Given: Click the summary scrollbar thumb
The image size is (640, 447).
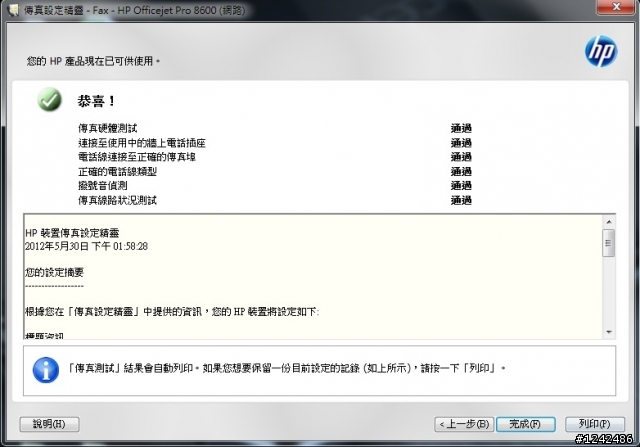Looking at the screenshot, I should 609,243.
